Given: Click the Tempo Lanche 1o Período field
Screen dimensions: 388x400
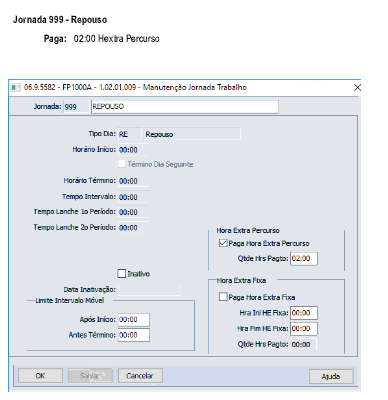Looking at the screenshot, I should click(x=134, y=212).
